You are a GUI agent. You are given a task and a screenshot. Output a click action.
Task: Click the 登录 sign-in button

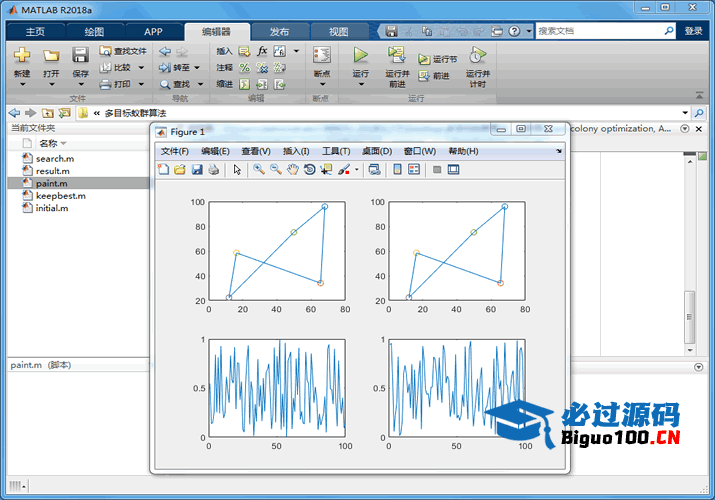pyautogui.click(x=693, y=31)
